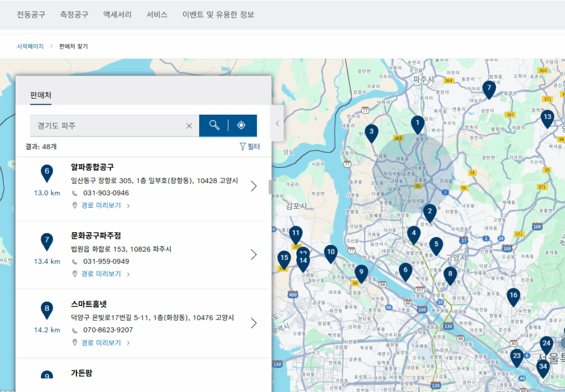The height and width of the screenshot is (392, 565).
Task: Click the locate-me crosshair icon
Action: pos(241,125)
